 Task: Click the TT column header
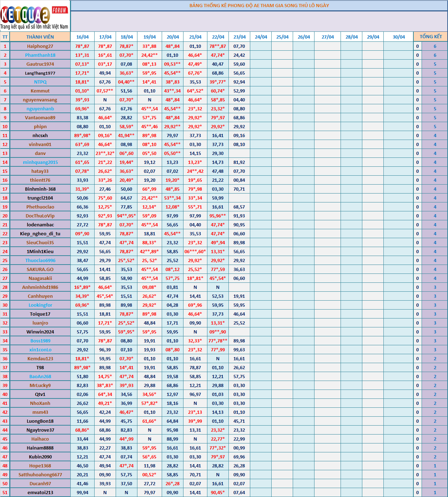coord(5,37)
